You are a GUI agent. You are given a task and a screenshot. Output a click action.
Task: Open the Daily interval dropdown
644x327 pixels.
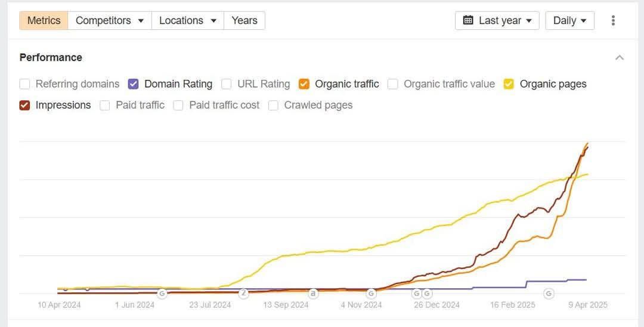click(569, 20)
